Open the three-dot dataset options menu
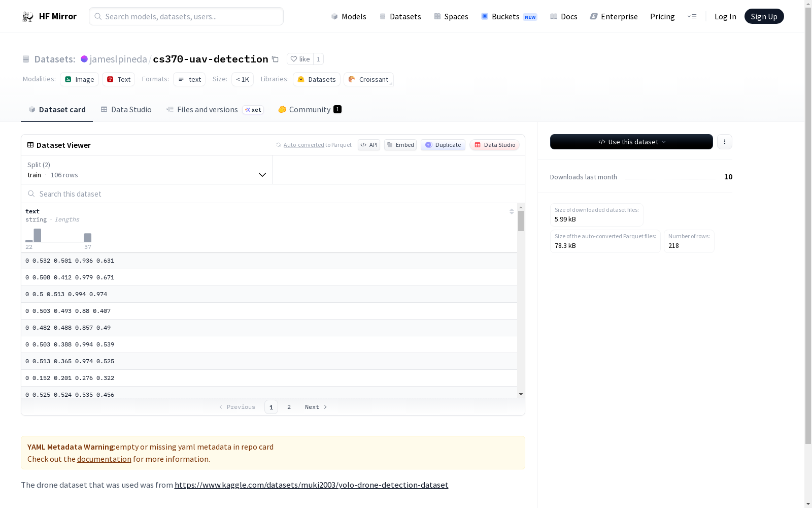The height and width of the screenshot is (508, 812). [724, 142]
